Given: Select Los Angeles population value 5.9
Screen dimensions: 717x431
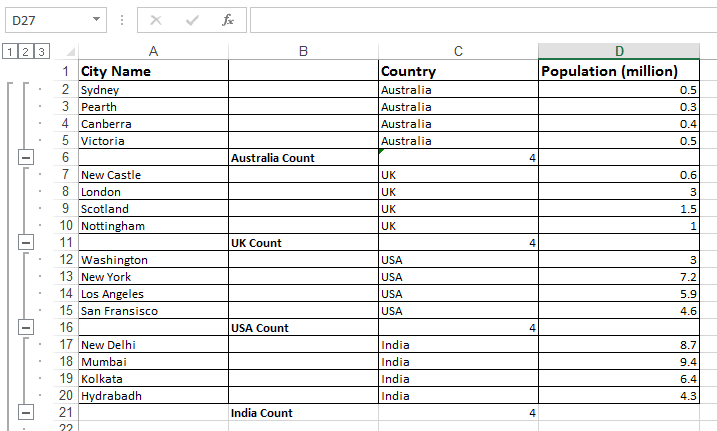Looking at the screenshot, I should 619,293.
